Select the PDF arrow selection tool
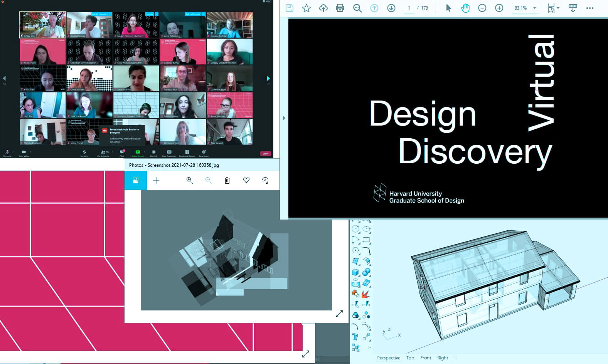608x364 pixels. (448, 8)
